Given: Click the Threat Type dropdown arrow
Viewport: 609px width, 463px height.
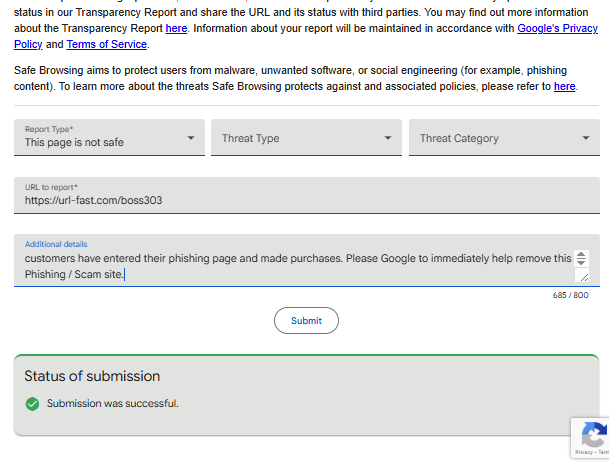Looking at the screenshot, I should [x=388, y=138].
